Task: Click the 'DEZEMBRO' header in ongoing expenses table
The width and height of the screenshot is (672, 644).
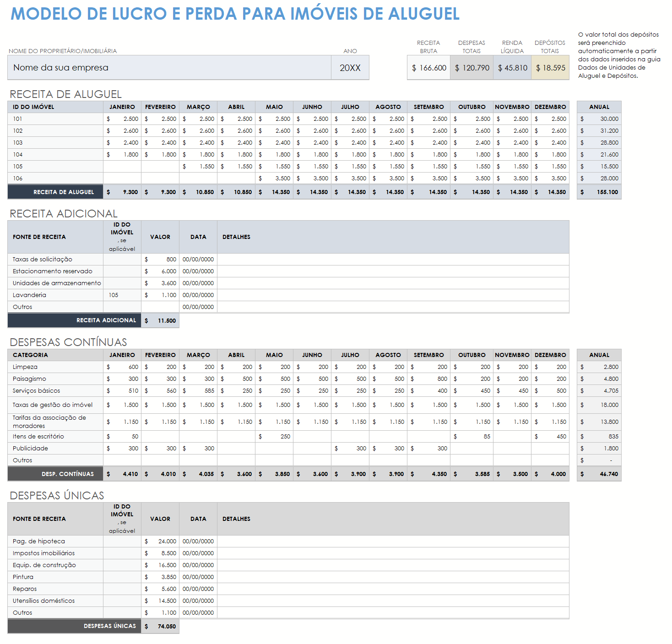Action: pyautogui.click(x=550, y=355)
